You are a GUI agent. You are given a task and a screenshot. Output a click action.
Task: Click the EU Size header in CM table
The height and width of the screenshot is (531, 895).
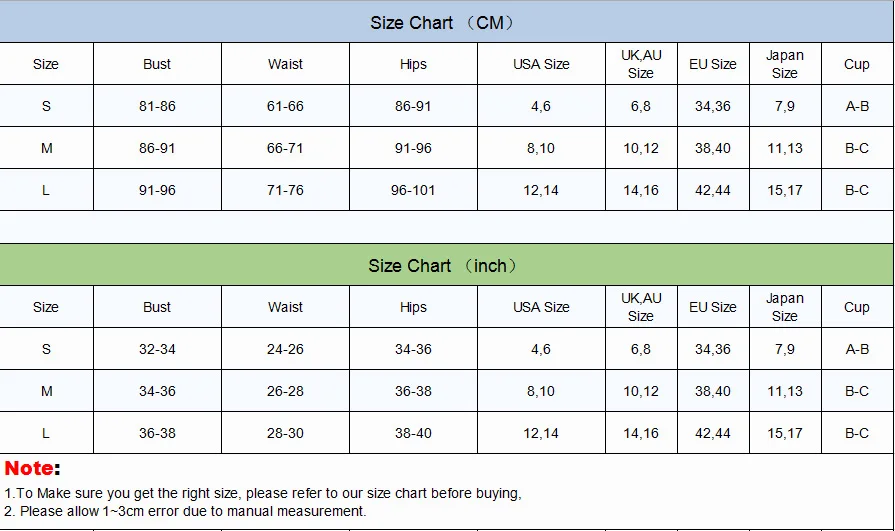(x=713, y=64)
